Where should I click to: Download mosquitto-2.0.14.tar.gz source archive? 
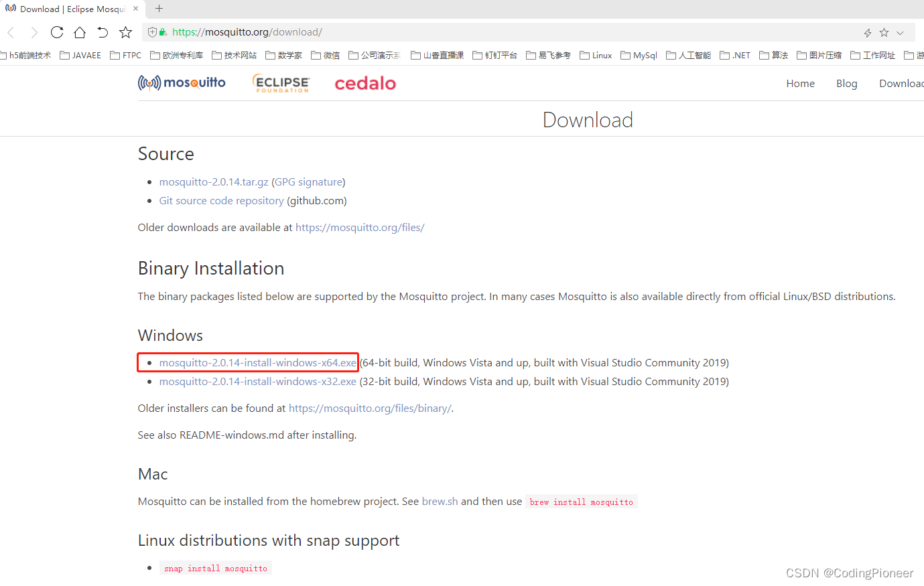tap(214, 182)
